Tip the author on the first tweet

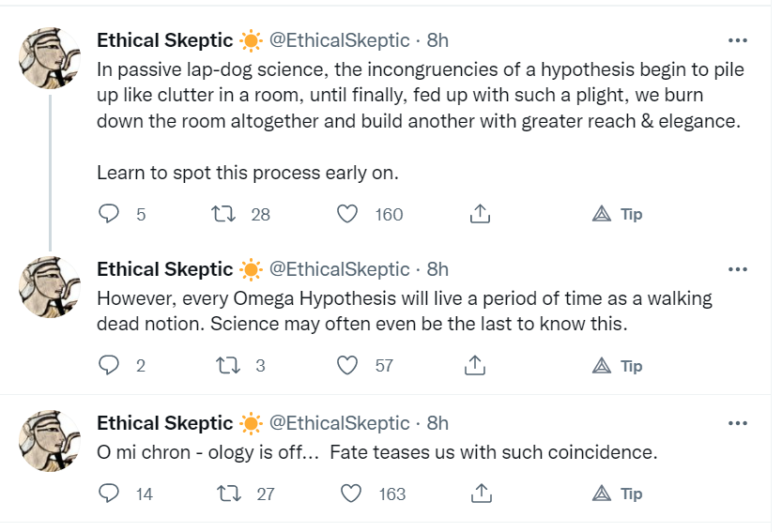tap(618, 214)
